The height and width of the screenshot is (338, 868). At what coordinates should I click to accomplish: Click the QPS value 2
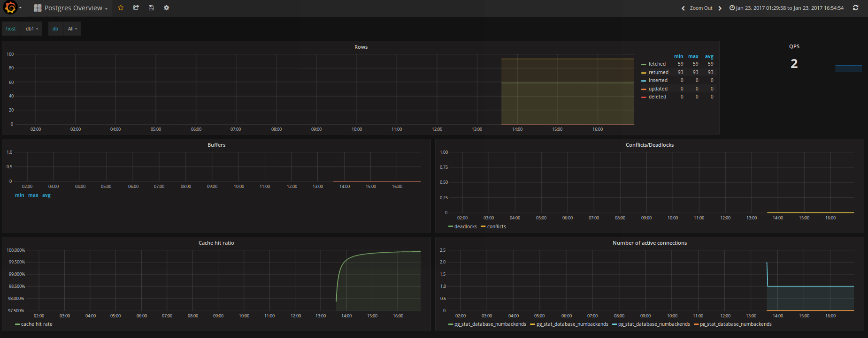click(794, 64)
